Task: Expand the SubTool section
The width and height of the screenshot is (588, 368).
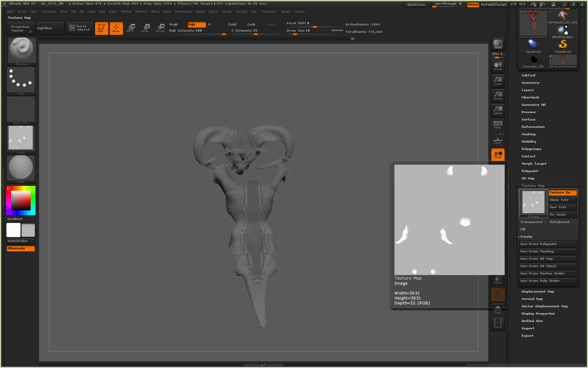Action: coord(528,75)
